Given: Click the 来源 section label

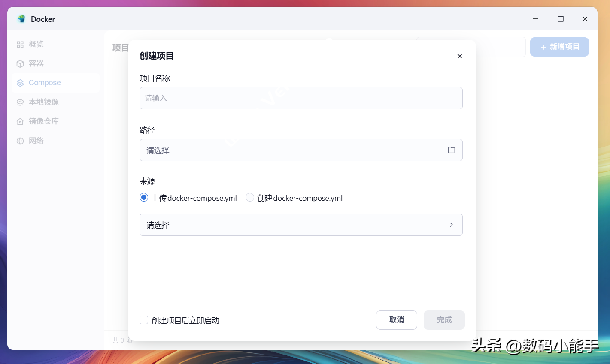Looking at the screenshot, I should click(x=147, y=181).
